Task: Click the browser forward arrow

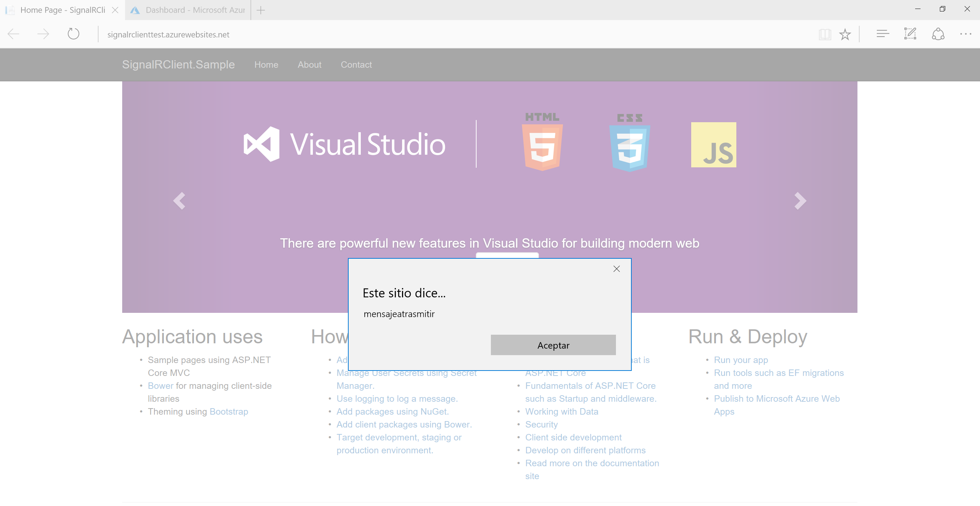Action: point(43,34)
